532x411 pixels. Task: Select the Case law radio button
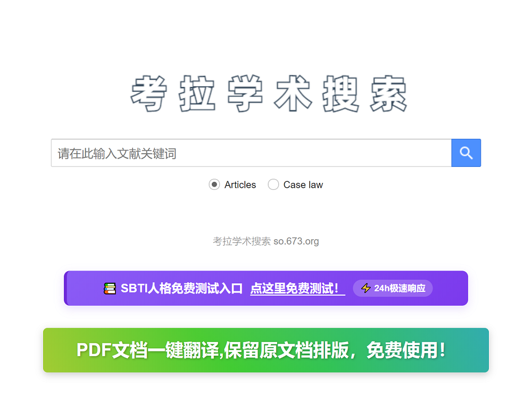pyautogui.click(x=273, y=184)
